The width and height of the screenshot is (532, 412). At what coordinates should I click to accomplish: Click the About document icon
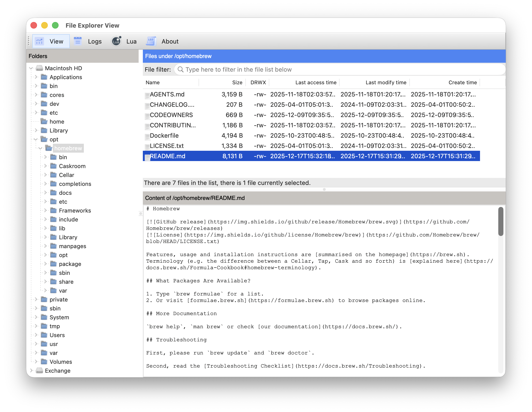[151, 41]
